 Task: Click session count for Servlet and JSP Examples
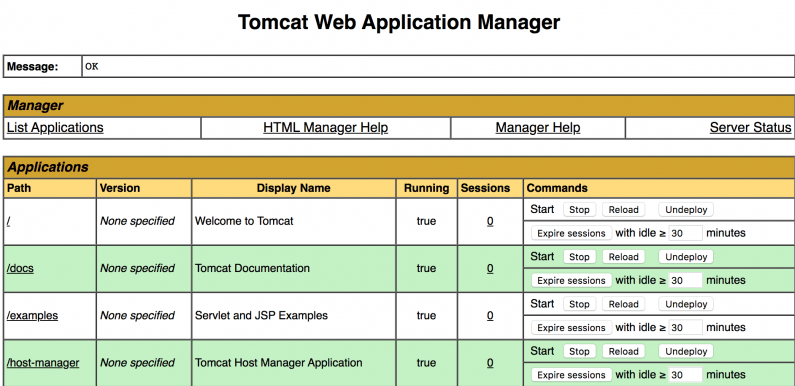tap(490, 315)
